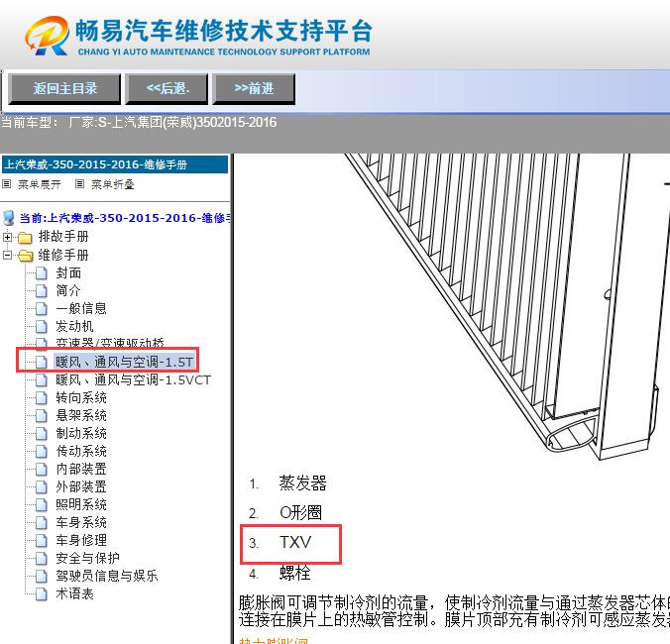Click the legend text 螺栓
The width and height of the screenshot is (670, 644).
point(294,573)
